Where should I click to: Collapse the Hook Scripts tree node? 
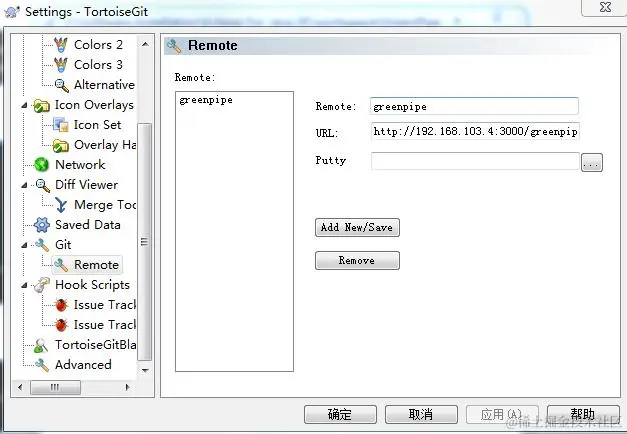point(24,286)
